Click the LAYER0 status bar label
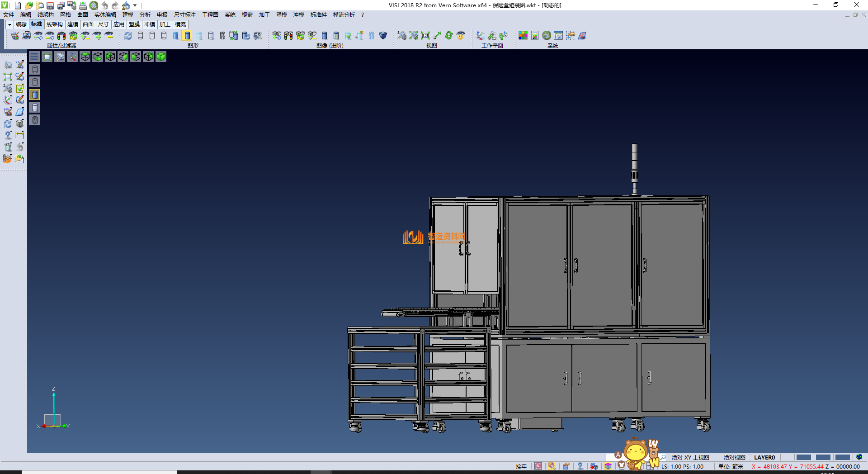 [x=764, y=457]
